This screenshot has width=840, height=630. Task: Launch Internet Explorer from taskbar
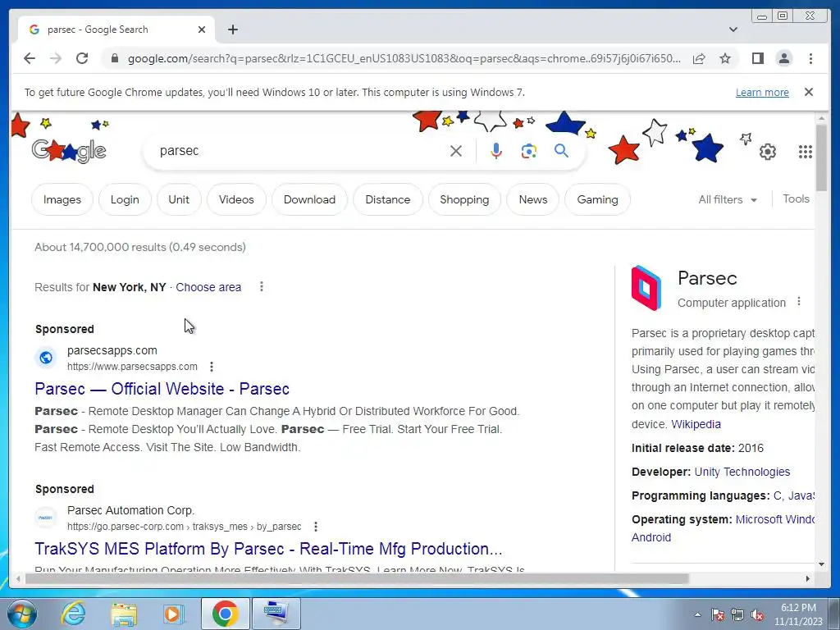[72, 614]
